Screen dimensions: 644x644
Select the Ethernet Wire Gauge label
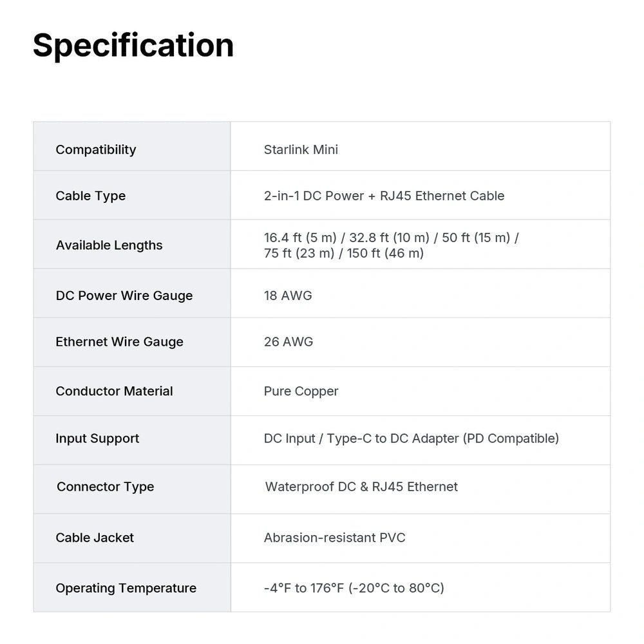pyautogui.click(x=120, y=342)
